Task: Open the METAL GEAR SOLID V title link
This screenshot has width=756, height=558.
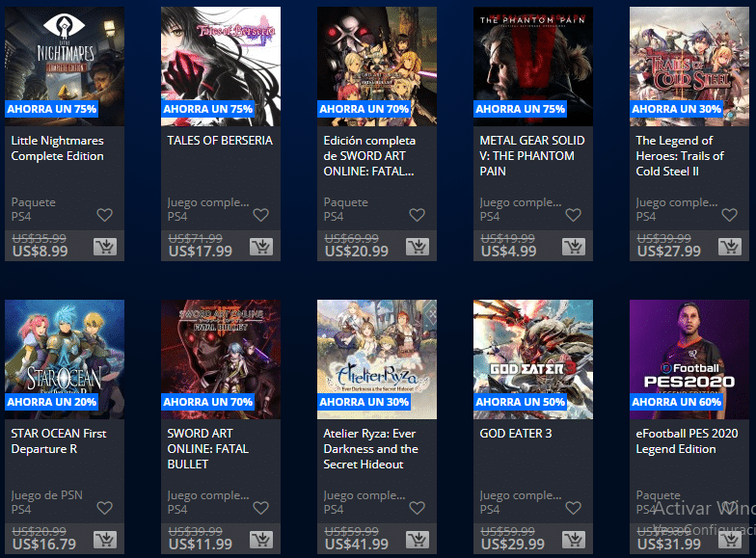Action: coord(532,156)
